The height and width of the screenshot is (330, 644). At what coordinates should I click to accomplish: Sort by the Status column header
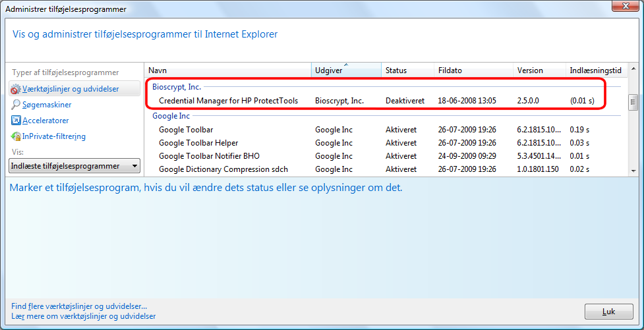coord(407,70)
